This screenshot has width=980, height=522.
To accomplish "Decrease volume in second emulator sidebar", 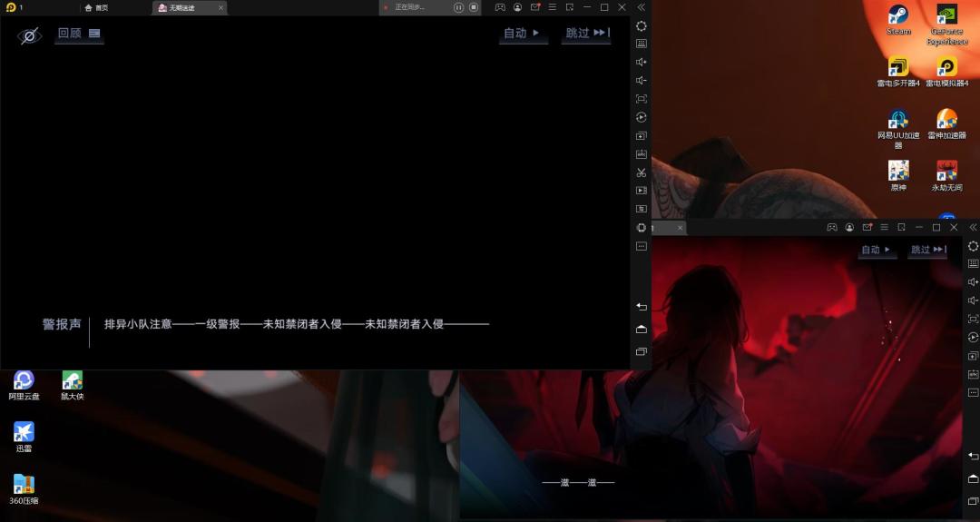I will [x=973, y=300].
